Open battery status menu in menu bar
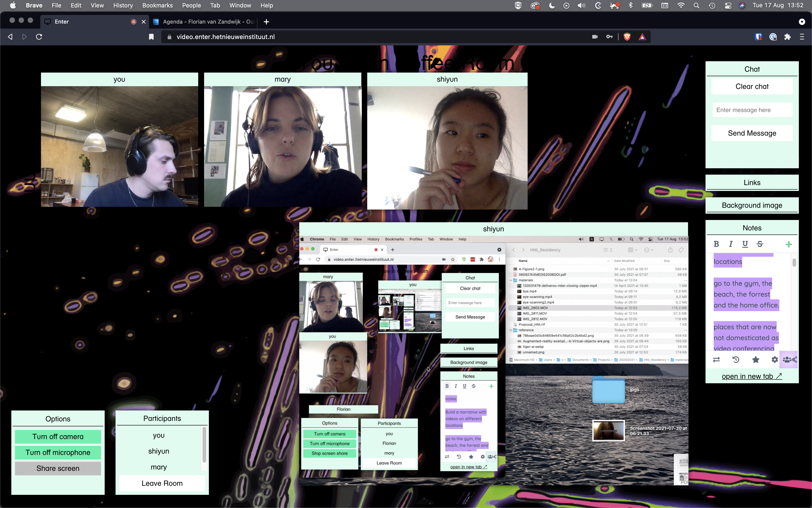The width and height of the screenshot is (812, 508). pyautogui.click(x=647, y=5)
